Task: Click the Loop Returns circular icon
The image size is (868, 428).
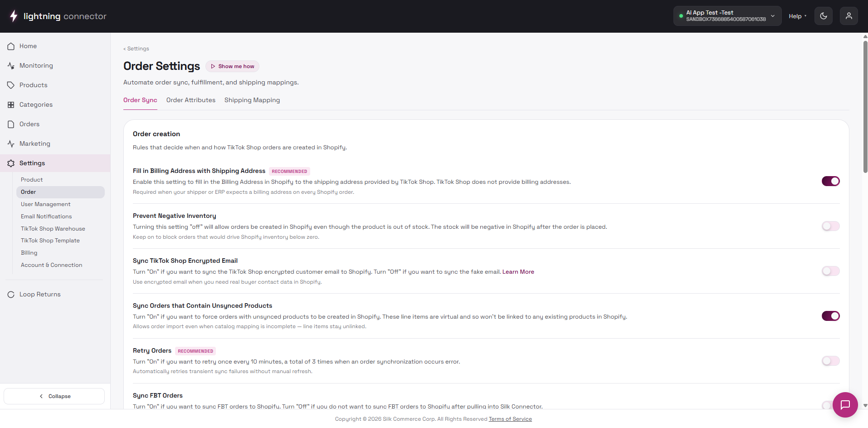Action: (11, 295)
